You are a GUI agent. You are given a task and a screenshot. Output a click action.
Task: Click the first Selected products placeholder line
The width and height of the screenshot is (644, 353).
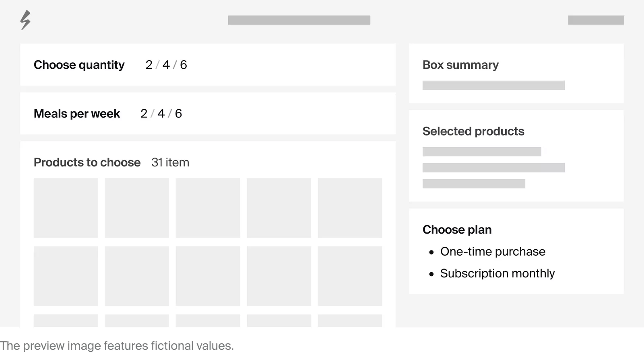point(482,152)
